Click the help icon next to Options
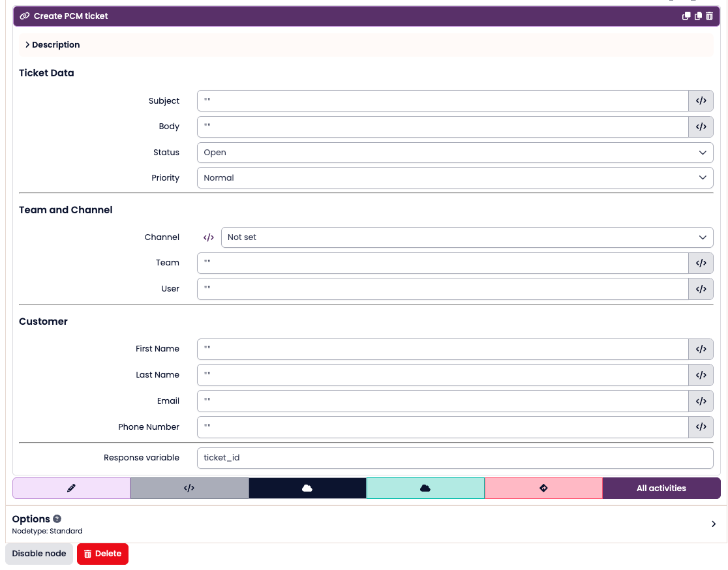 (57, 519)
